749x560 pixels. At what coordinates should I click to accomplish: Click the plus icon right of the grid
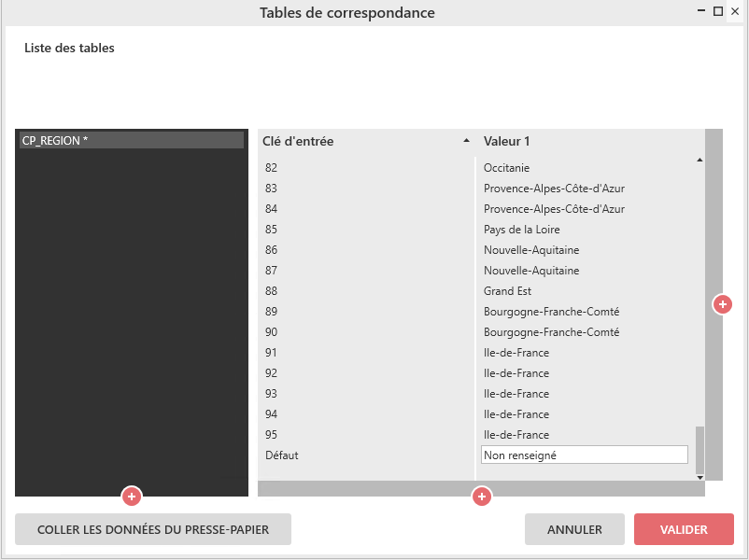point(722,304)
